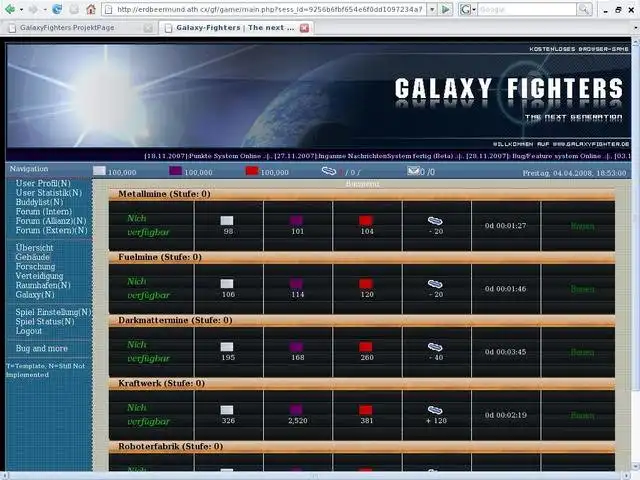Click the white metal cost icon in Kraftwerk row
640x480 pixels.
pyautogui.click(x=227, y=410)
